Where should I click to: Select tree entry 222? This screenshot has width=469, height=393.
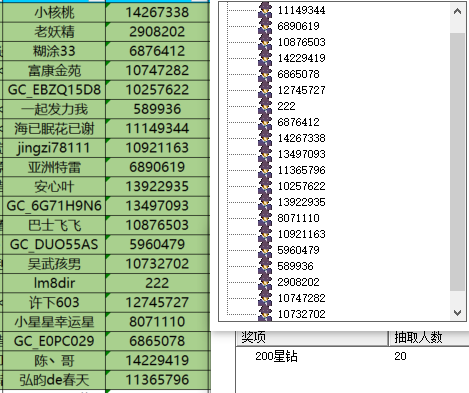coord(286,106)
